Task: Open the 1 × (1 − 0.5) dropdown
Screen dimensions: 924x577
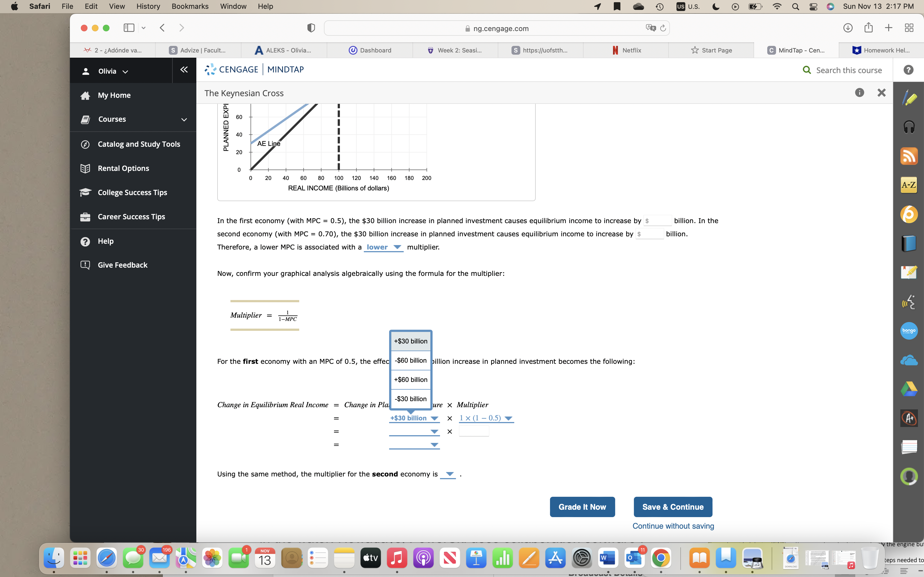Action: click(x=486, y=418)
